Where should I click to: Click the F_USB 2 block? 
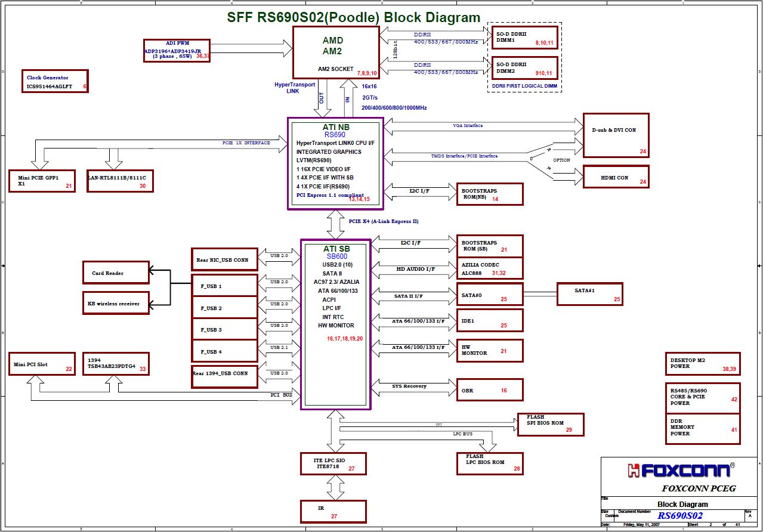point(224,308)
